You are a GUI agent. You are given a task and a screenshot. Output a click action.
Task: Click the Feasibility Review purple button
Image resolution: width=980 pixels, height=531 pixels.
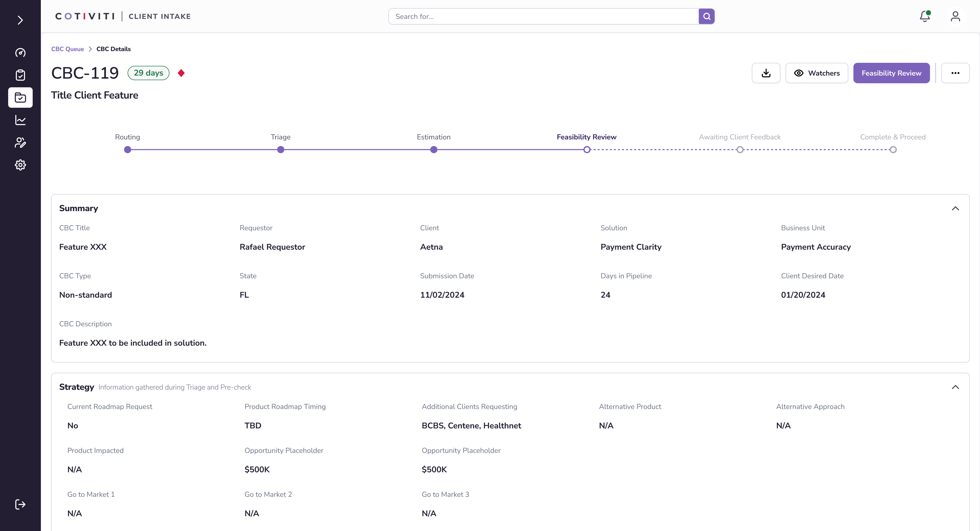coord(891,73)
